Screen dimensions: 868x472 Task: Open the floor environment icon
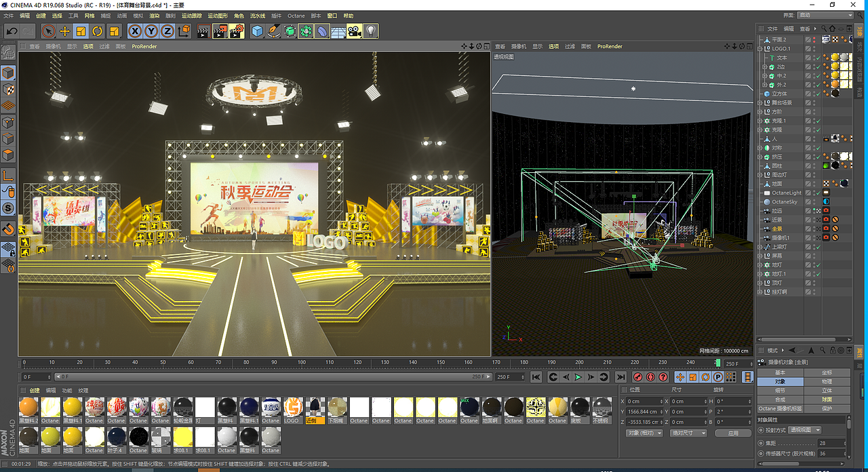(339, 31)
